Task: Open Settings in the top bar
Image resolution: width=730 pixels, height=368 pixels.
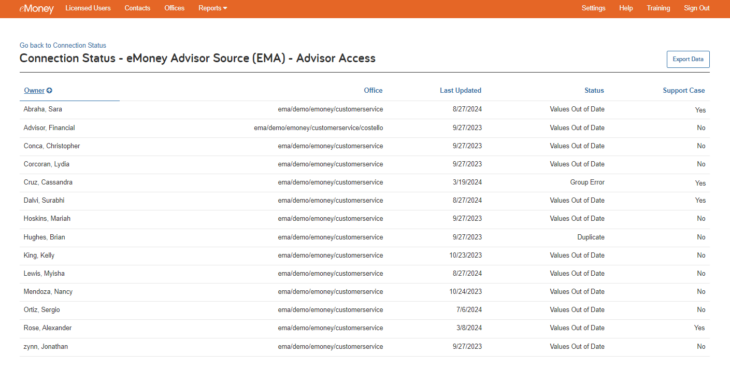Action: 594,8
